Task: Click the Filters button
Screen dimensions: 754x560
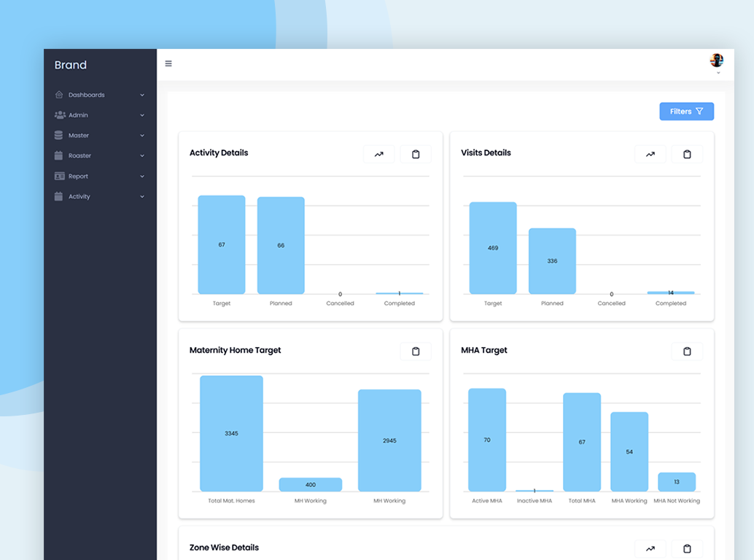Action: (686, 111)
